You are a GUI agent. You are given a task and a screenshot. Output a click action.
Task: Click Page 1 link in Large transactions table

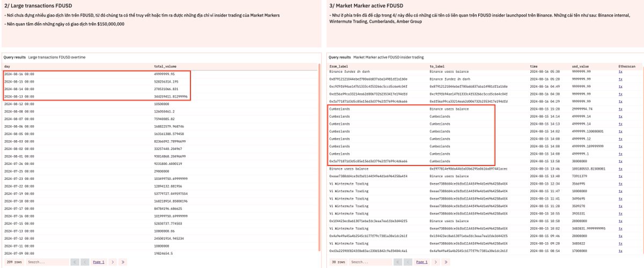point(99,262)
